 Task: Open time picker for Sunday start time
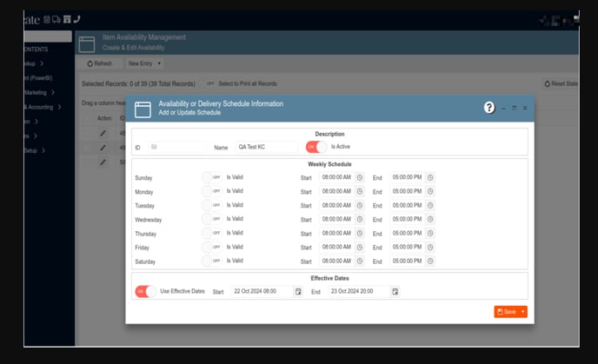(x=360, y=177)
